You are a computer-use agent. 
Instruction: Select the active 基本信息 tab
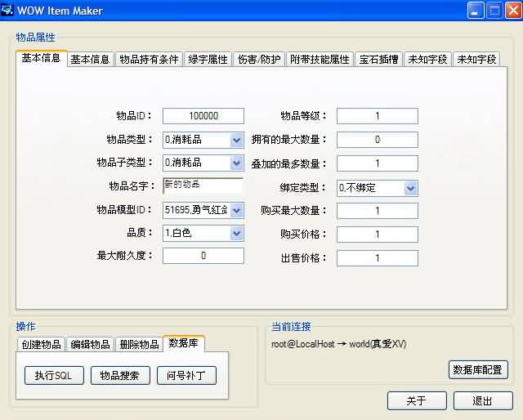(41, 58)
